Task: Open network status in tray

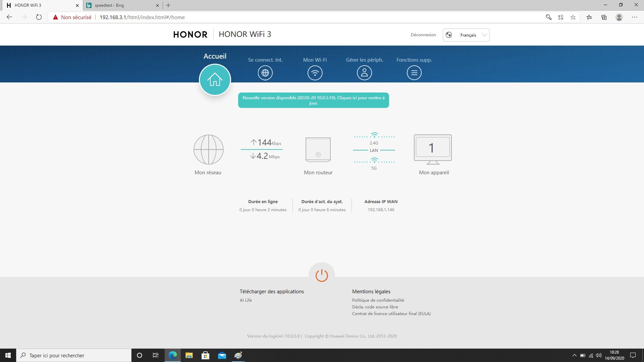Action: coord(591,355)
